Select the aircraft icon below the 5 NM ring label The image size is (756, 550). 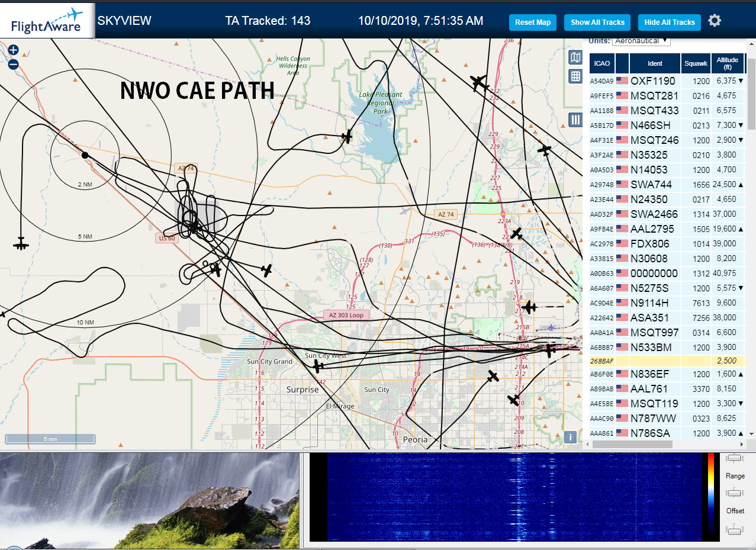(x=21, y=243)
